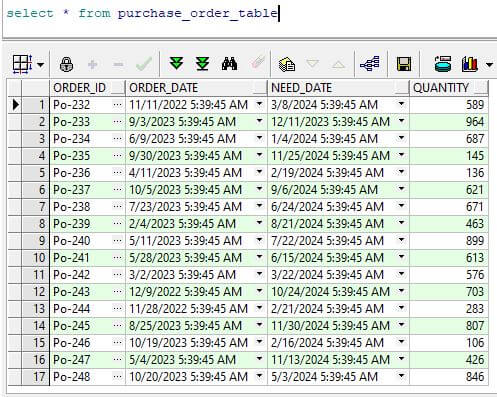
Task: Click the lock (read-only) padlock icon
Action: tap(66, 64)
